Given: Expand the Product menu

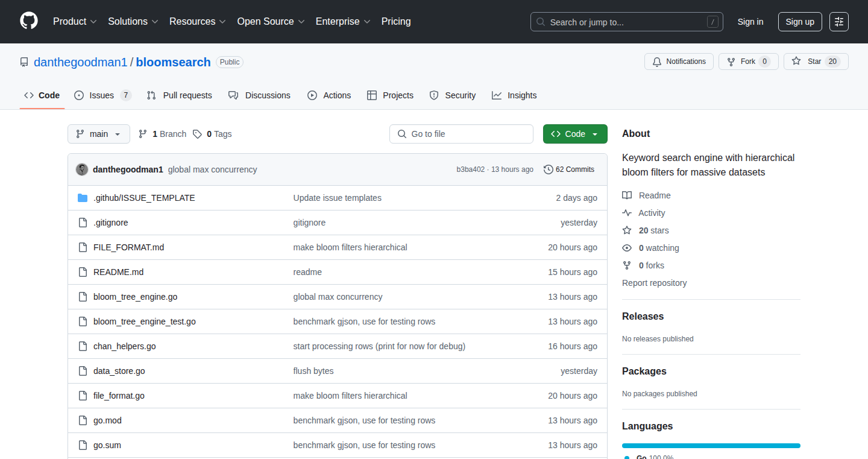Looking at the screenshot, I should tap(75, 21).
